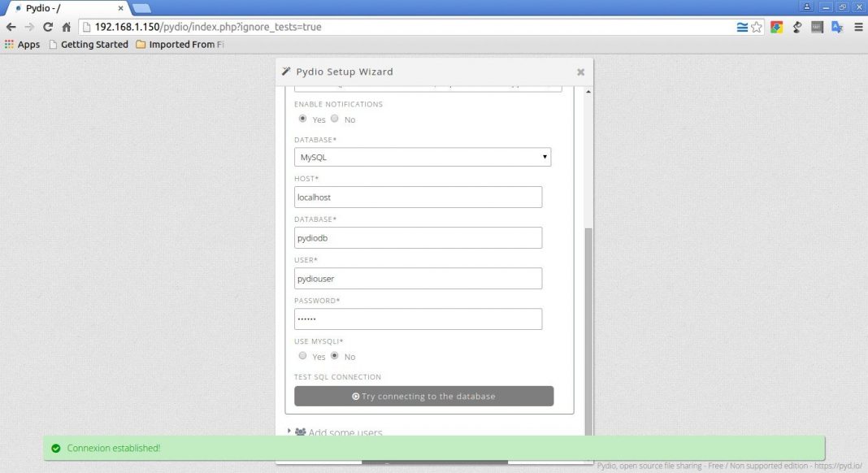This screenshot has width=868, height=473.
Task: Reload the Pydio page
Action: [x=48, y=27]
